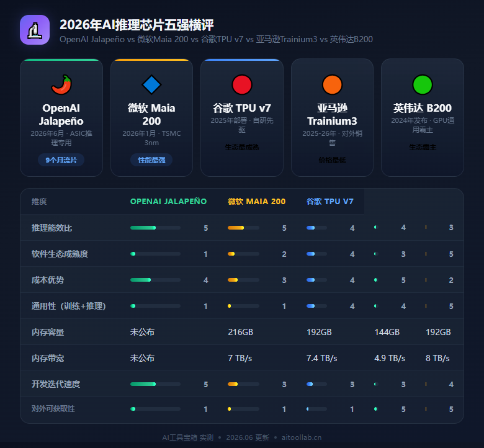Click the 微软 Maia 200 card title
The height and width of the screenshot is (448, 484).
click(x=151, y=115)
